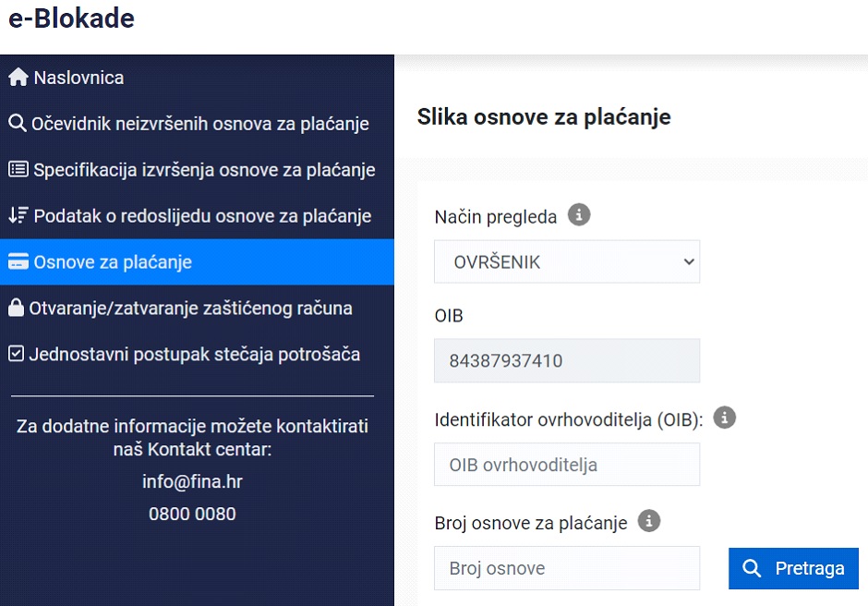Open the OVRŠENIK dropdown

click(x=567, y=262)
